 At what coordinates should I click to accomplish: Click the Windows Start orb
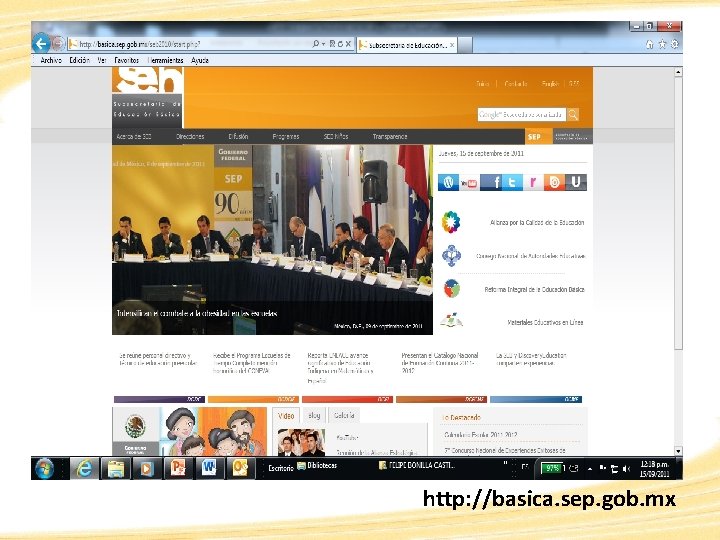coord(44,468)
